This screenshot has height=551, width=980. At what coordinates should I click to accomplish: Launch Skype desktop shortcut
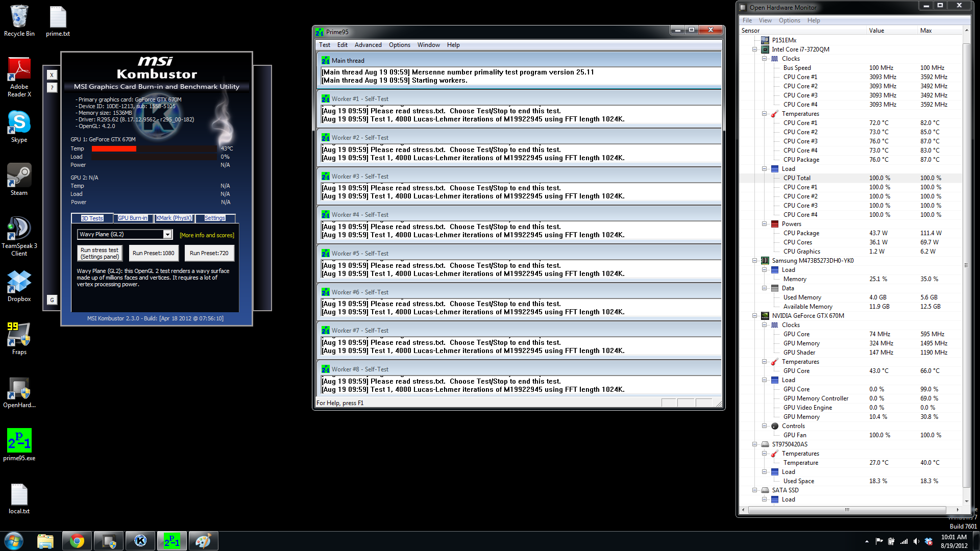click(19, 127)
